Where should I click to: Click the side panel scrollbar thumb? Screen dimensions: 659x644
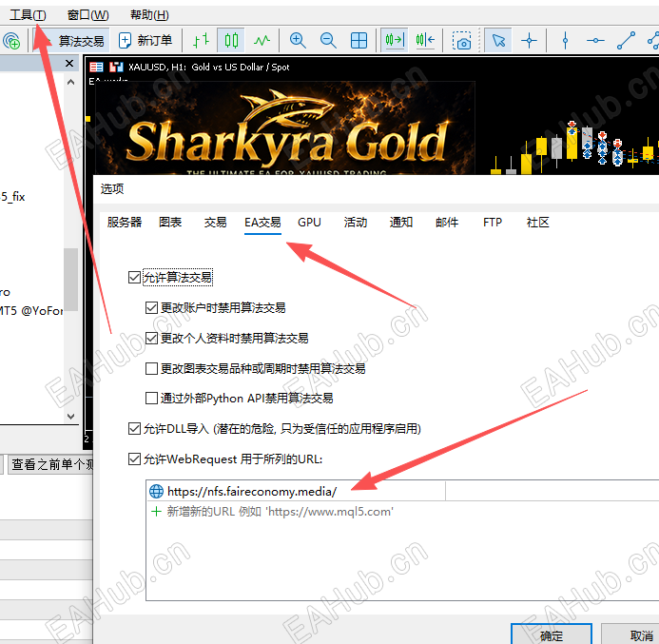point(70,279)
